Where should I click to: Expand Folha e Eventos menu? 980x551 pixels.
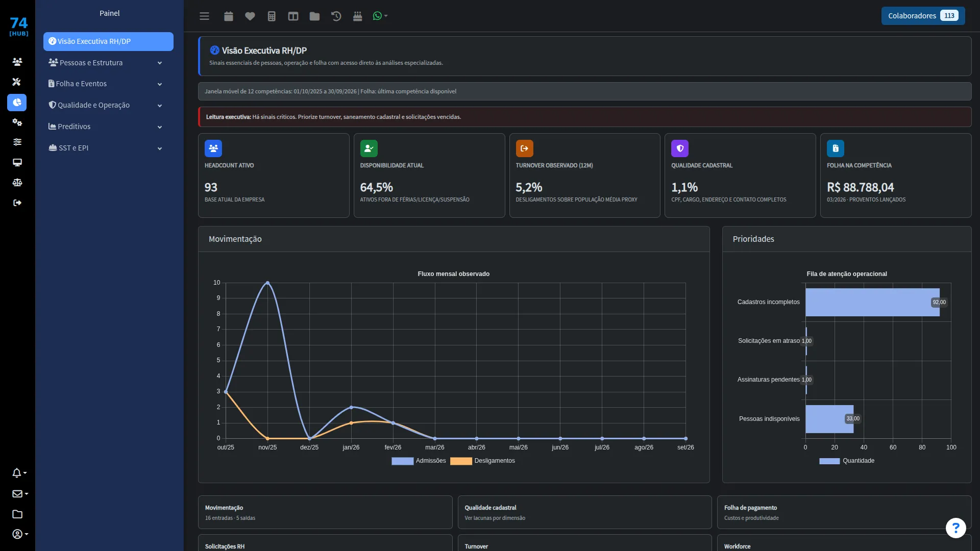point(108,84)
